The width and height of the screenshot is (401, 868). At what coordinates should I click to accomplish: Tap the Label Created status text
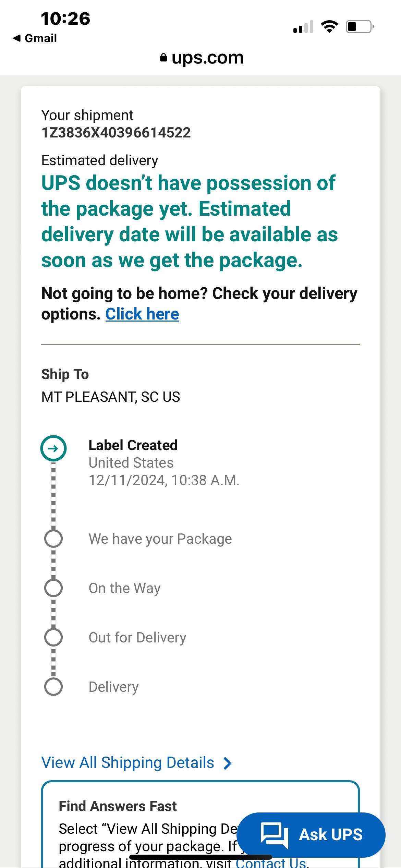(x=133, y=445)
